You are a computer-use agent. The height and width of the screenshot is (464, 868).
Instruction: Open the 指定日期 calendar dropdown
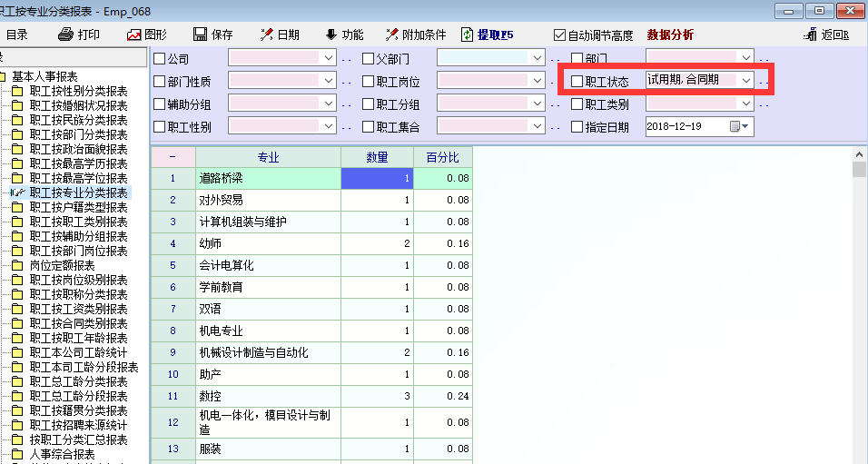point(745,127)
